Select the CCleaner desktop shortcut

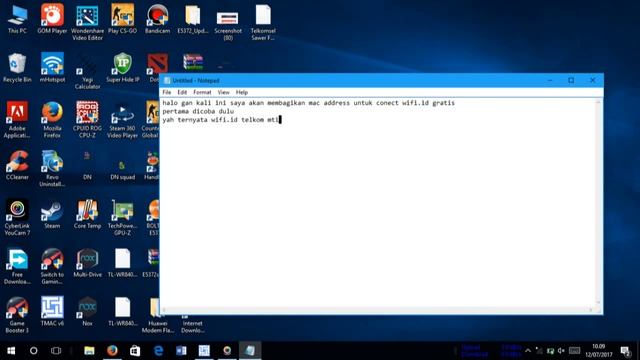click(17, 165)
